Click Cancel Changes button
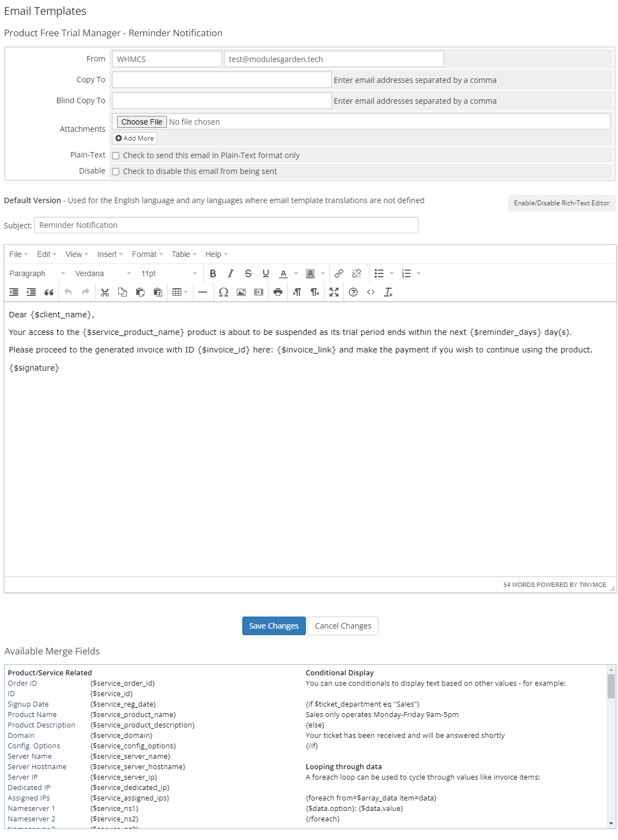The image size is (618, 840). pyautogui.click(x=343, y=626)
